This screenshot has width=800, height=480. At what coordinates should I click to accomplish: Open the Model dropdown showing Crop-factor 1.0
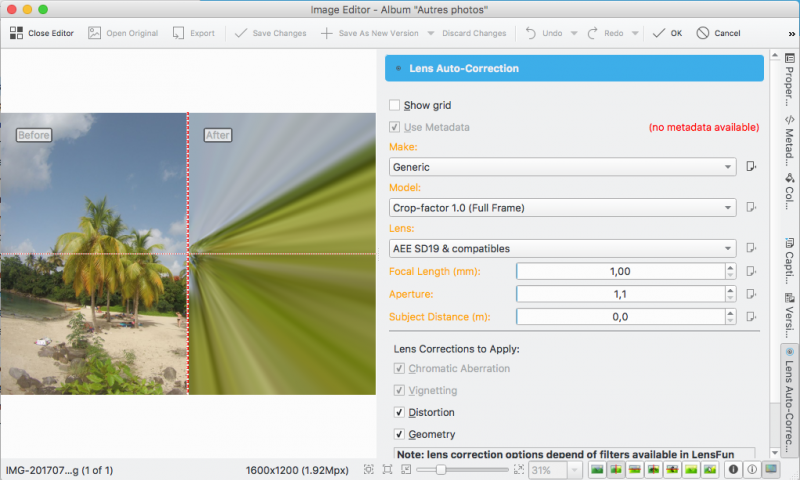click(x=562, y=208)
